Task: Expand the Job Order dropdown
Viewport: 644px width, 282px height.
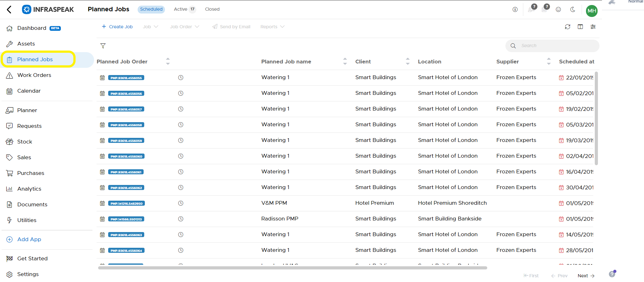Action: [185, 27]
